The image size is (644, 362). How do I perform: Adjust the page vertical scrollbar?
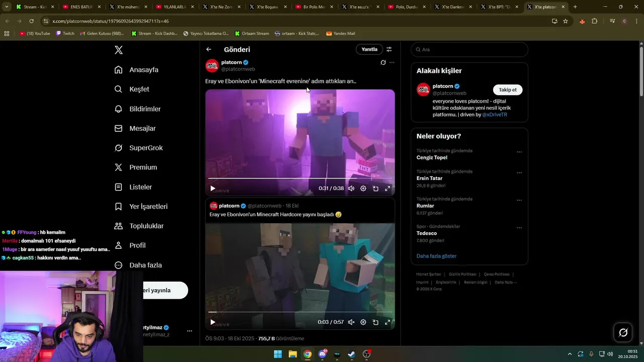pos(641,70)
